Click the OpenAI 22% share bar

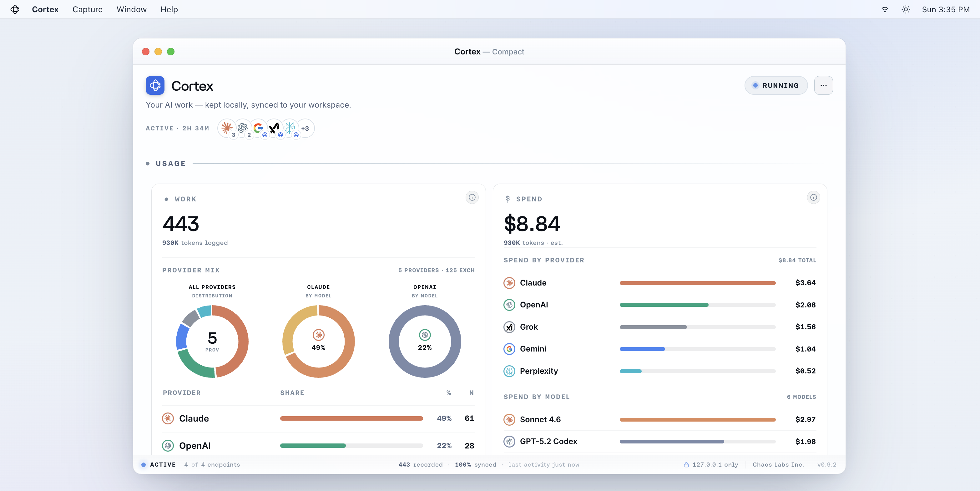[351, 446]
